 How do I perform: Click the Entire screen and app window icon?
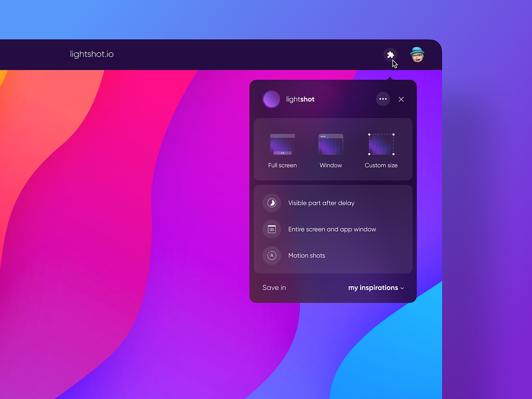pyautogui.click(x=271, y=229)
